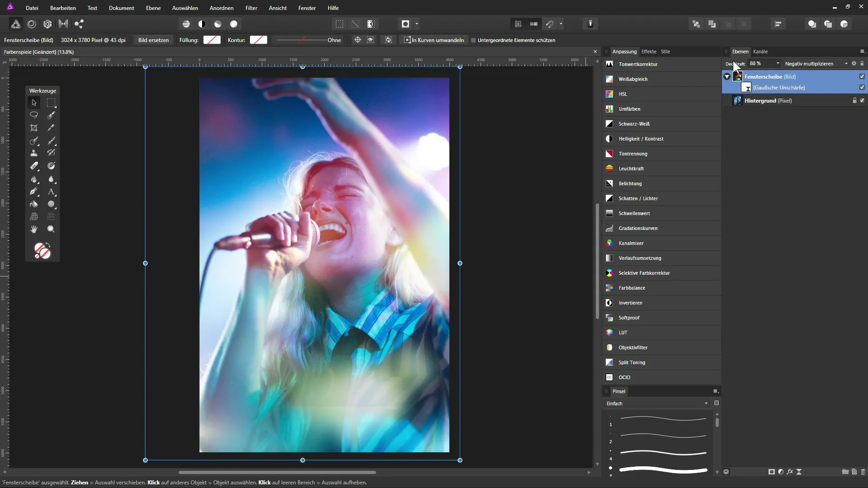Image resolution: width=868 pixels, height=488 pixels.
Task: Switch to the Effekte tab
Action: click(649, 52)
